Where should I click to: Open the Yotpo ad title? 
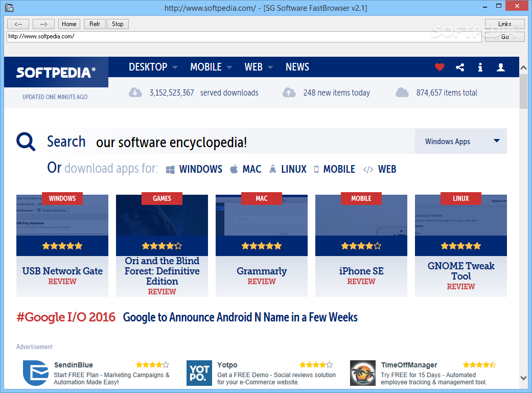coord(227,365)
